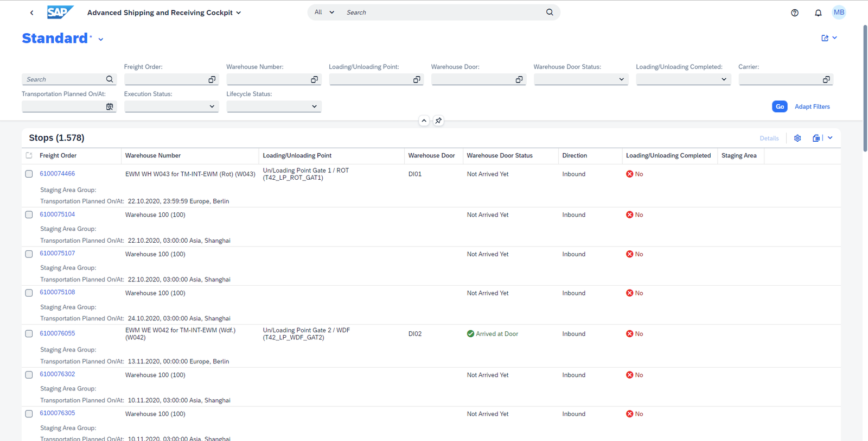The width and height of the screenshot is (868, 441).
Task: Open freight order 6100076055 link
Action: point(58,333)
